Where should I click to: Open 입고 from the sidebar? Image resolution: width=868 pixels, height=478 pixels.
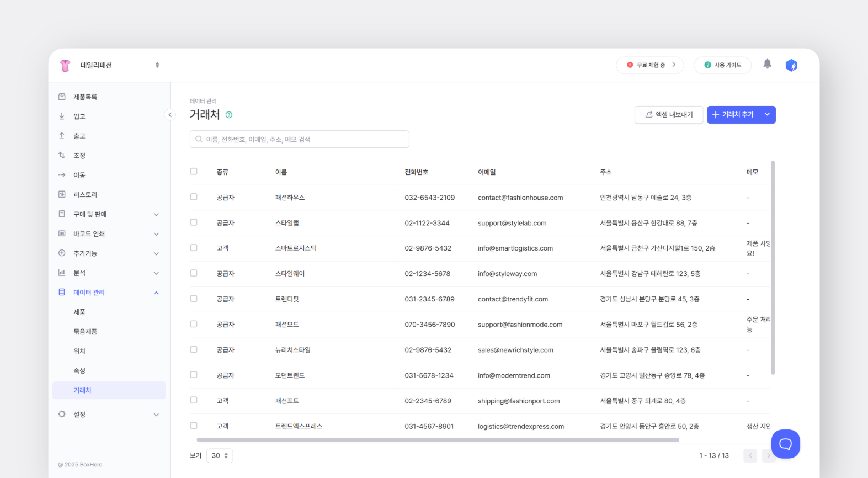pyautogui.click(x=79, y=116)
